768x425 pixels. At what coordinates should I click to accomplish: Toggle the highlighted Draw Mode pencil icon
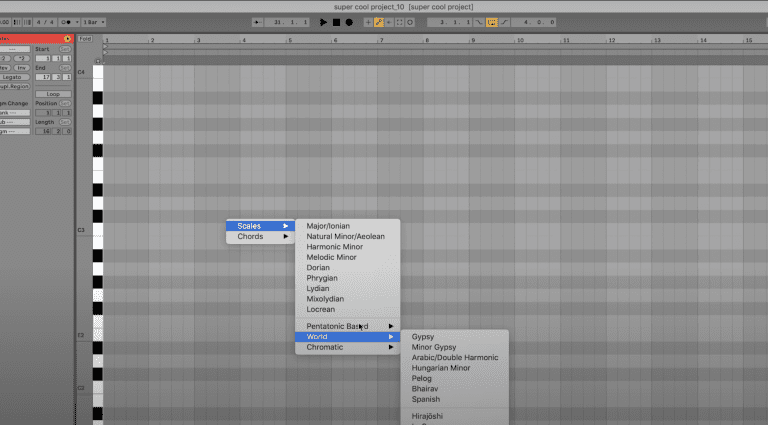click(380, 21)
